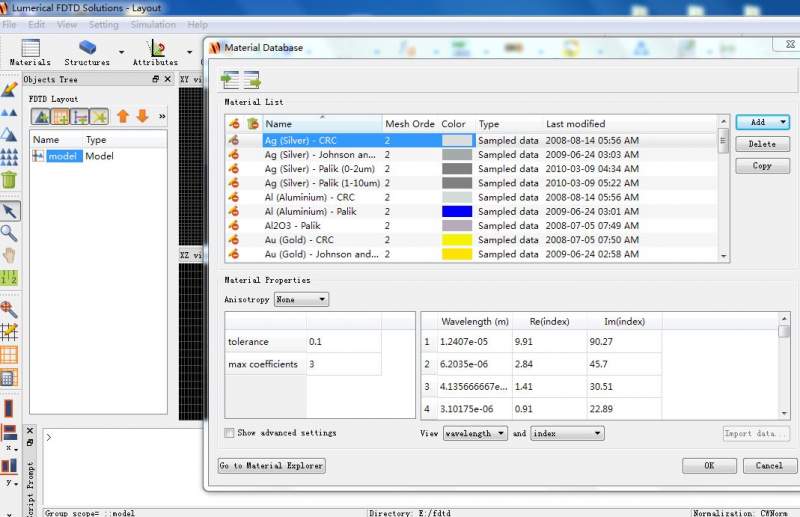Click the import materials icon in Material Database
Screen dimensions: 800x517
(x=230, y=80)
